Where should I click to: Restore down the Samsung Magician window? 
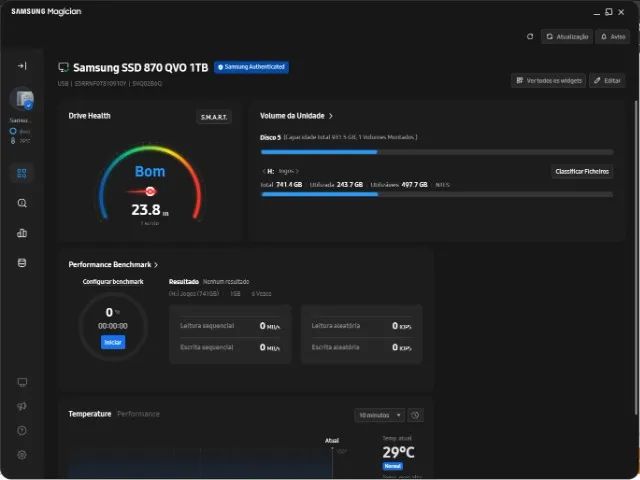tap(609, 12)
